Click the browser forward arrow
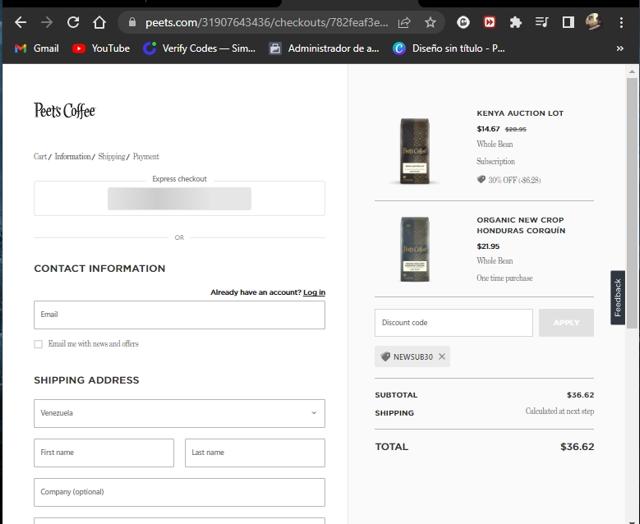The width and height of the screenshot is (640, 524). (x=47, y=22)
